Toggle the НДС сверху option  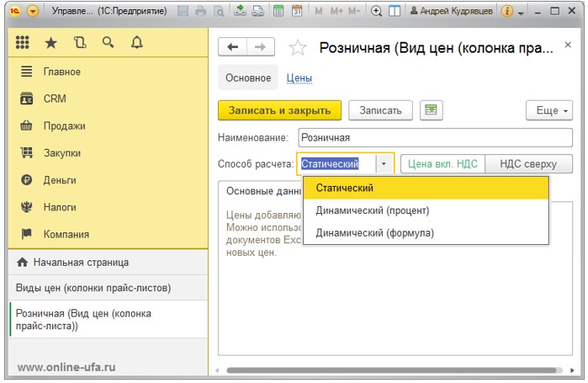(x=530, y=164)
